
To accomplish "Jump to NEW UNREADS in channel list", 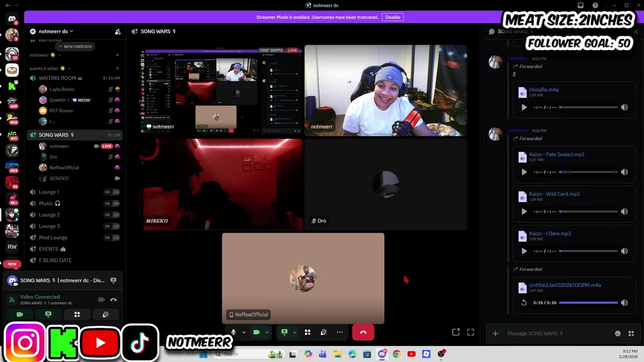I will 74,47.
